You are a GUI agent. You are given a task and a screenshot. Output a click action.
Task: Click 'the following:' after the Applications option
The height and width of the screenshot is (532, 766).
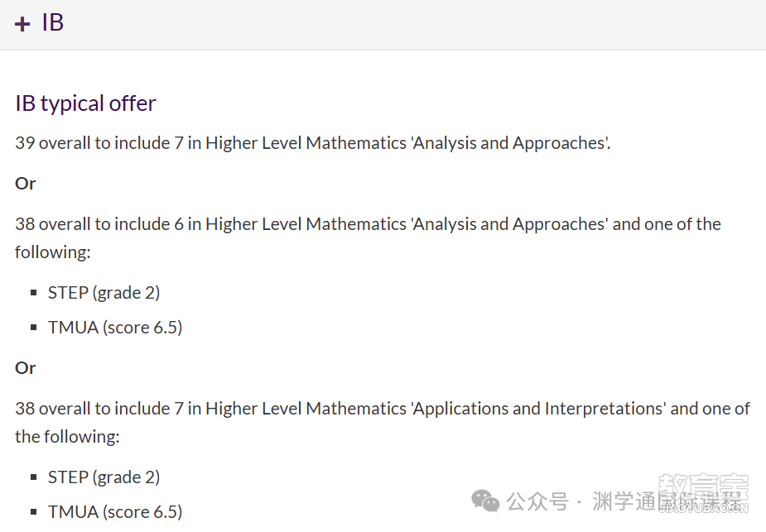(67, 437)
